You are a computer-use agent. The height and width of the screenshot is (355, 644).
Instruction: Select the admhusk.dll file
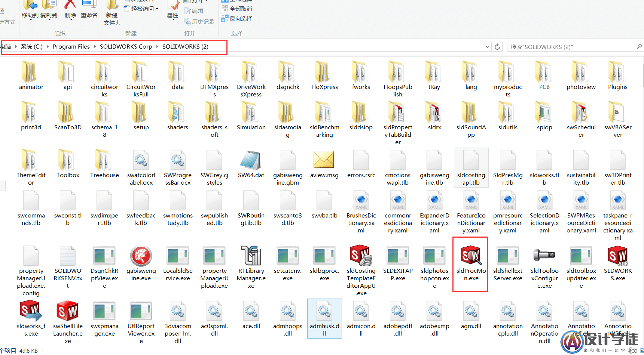tap(324, 318)
